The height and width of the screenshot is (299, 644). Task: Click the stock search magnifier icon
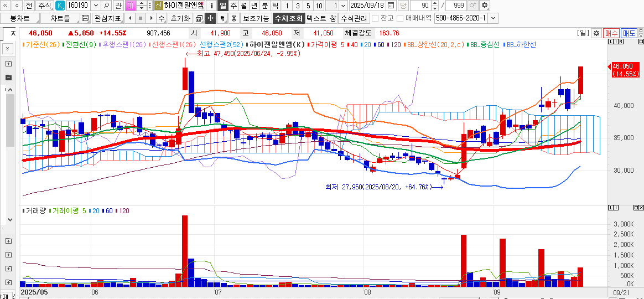(x=106, y=6)
